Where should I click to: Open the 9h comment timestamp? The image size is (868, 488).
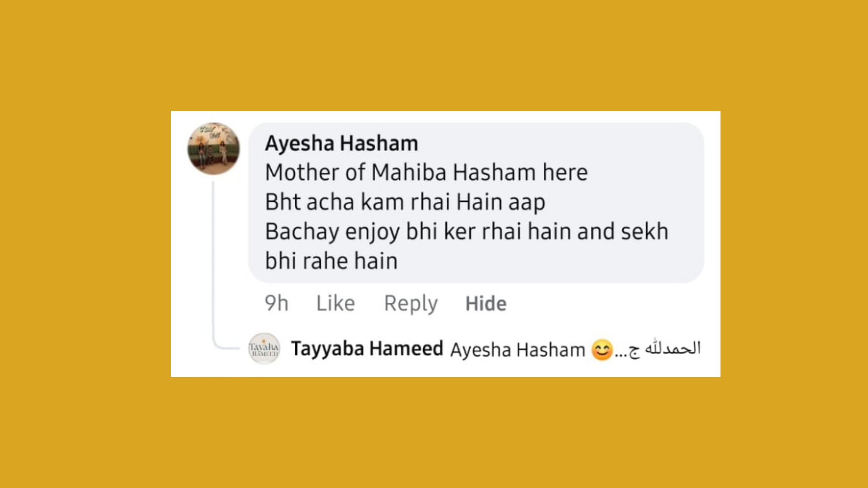pyautogui.click(x=276, y=303)
